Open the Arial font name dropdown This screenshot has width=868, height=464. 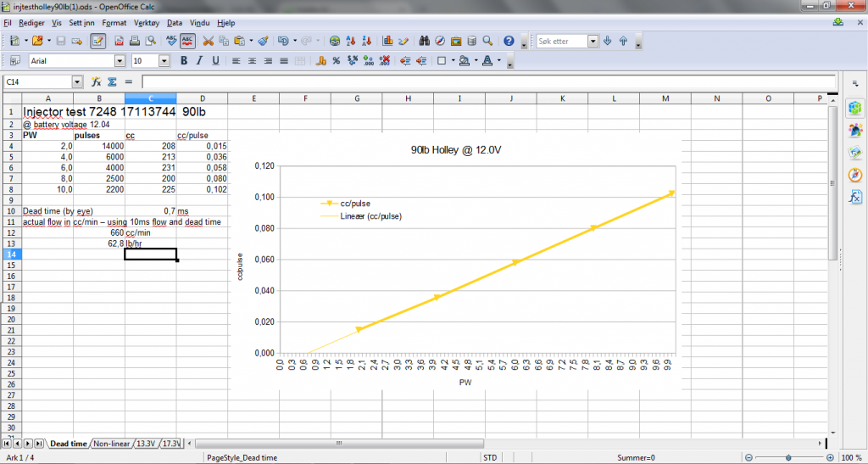pyautogui.click(x=120, y=61)
